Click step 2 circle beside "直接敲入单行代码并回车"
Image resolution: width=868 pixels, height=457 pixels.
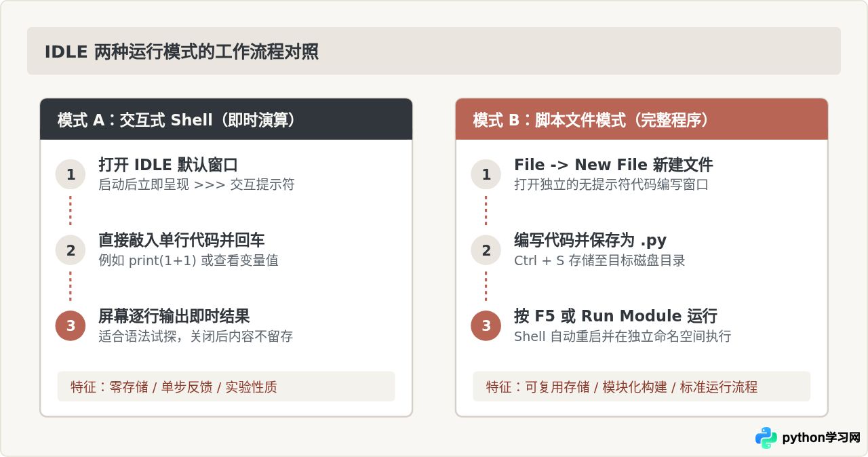point(71,250)
